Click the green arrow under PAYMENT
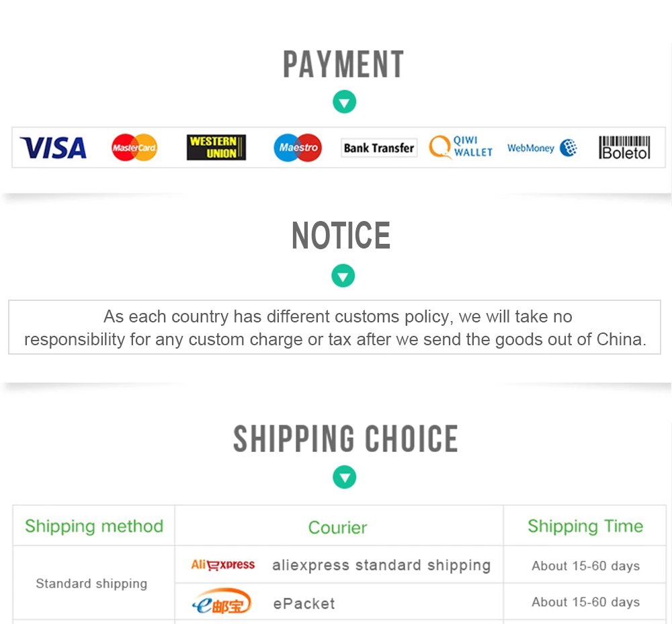This screenshot has height=624, width=672. [x=345, y=102]
